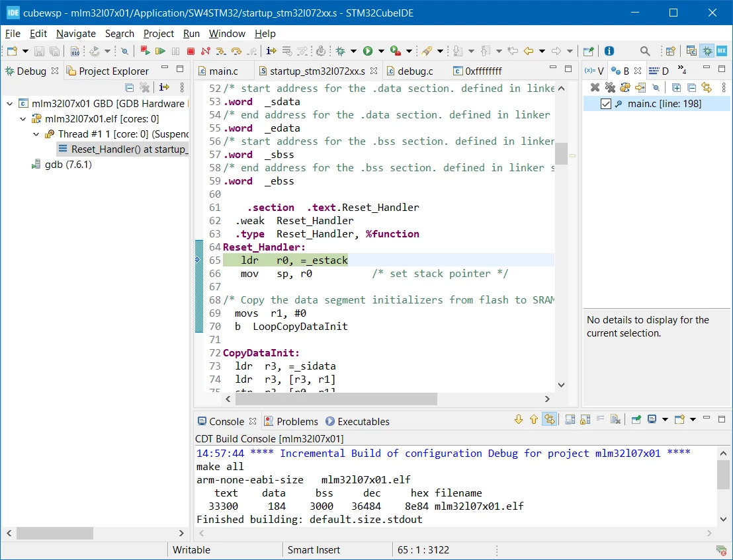Open the Project menu
The width and height of the screenshot is (733, 560).
pos(159,34)
